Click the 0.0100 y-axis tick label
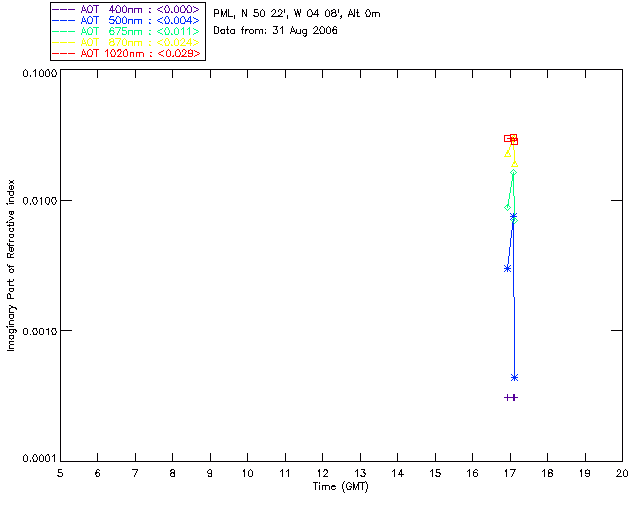Viewport: 640px width, 512px height. (39, 201)
